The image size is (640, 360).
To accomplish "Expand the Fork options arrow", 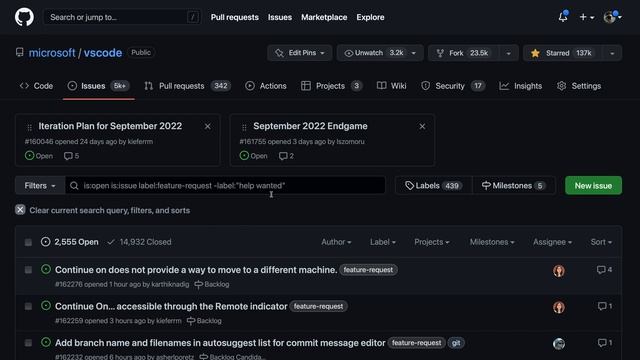I will tap(509, 53).
